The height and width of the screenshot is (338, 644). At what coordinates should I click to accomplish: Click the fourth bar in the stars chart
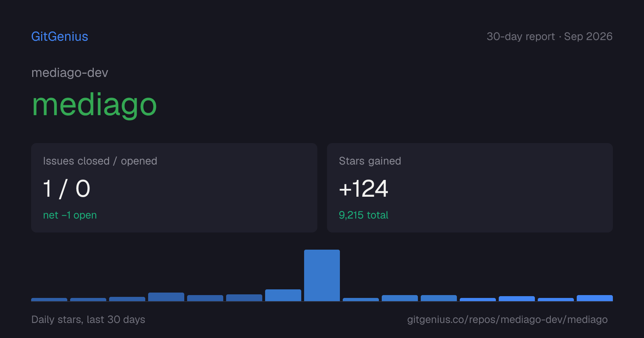coord(166,297)
